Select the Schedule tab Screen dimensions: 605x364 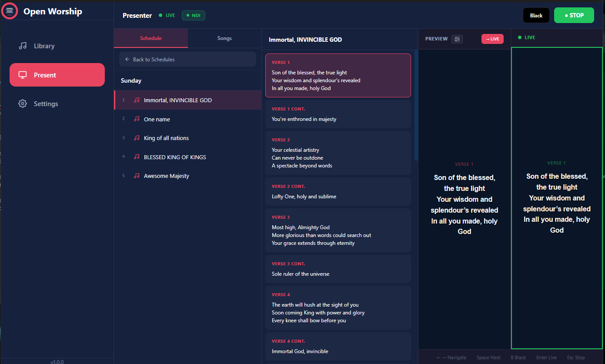tap(150, 38)
